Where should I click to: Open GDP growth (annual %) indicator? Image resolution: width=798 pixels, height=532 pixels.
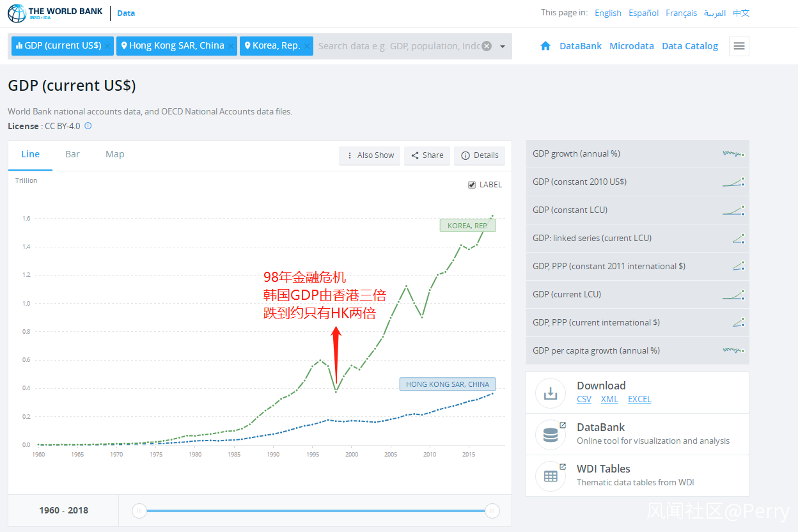click(576, 153)
